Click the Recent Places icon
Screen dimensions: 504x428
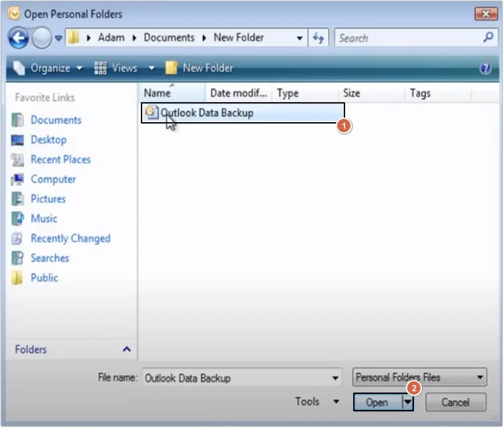coord(17,160)
